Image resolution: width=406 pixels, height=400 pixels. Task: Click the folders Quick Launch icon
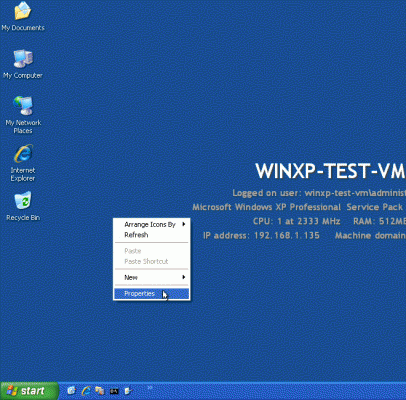(x=100, y=391)
